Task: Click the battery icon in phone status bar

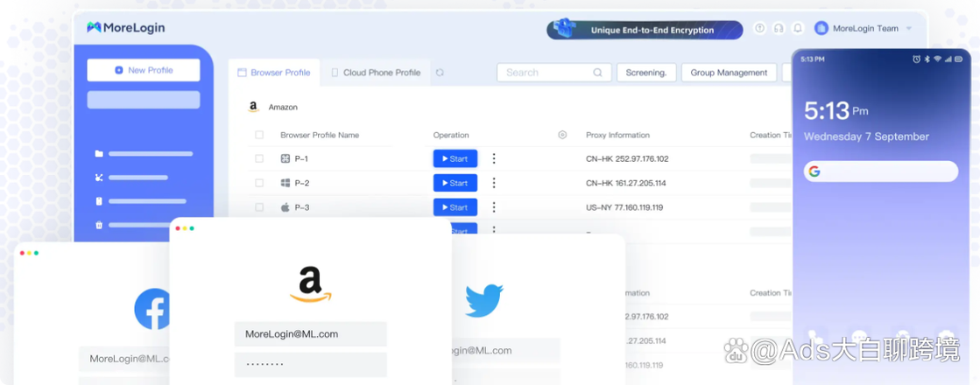Action: click(959, 59)
